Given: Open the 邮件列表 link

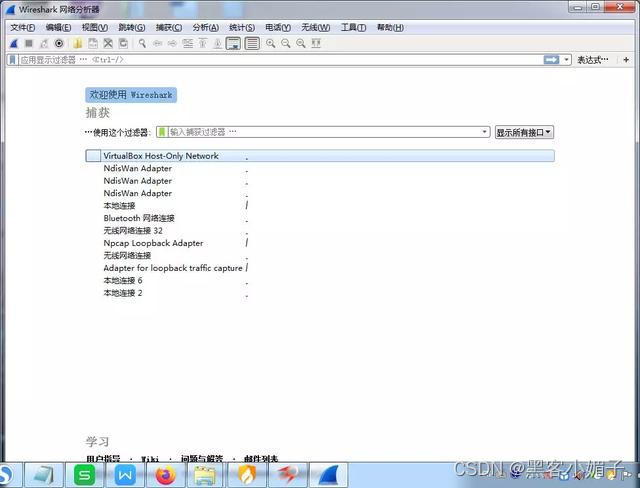Looking at the screenshot, I should [261, 459].
